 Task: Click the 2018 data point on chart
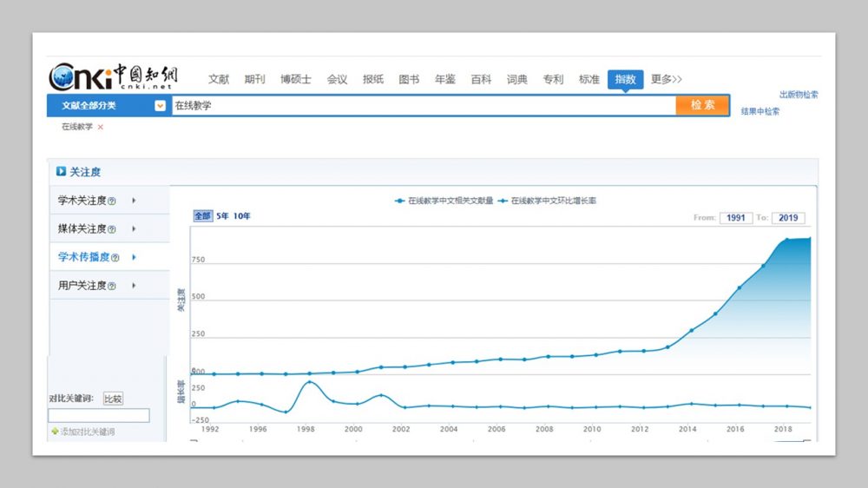(x=786, y=240)
